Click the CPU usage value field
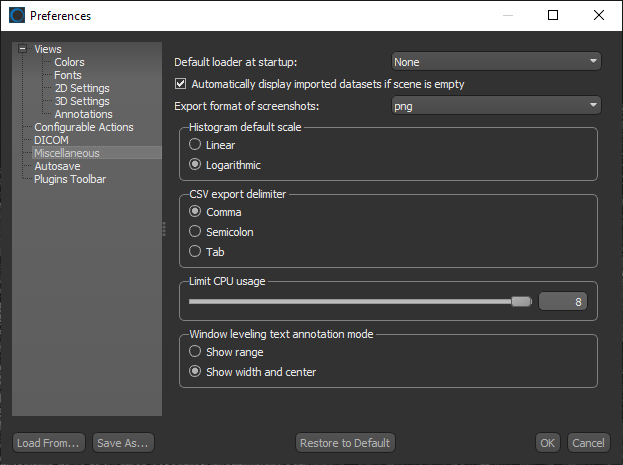This screenshot has width=623, height=465. click(562, 301)
